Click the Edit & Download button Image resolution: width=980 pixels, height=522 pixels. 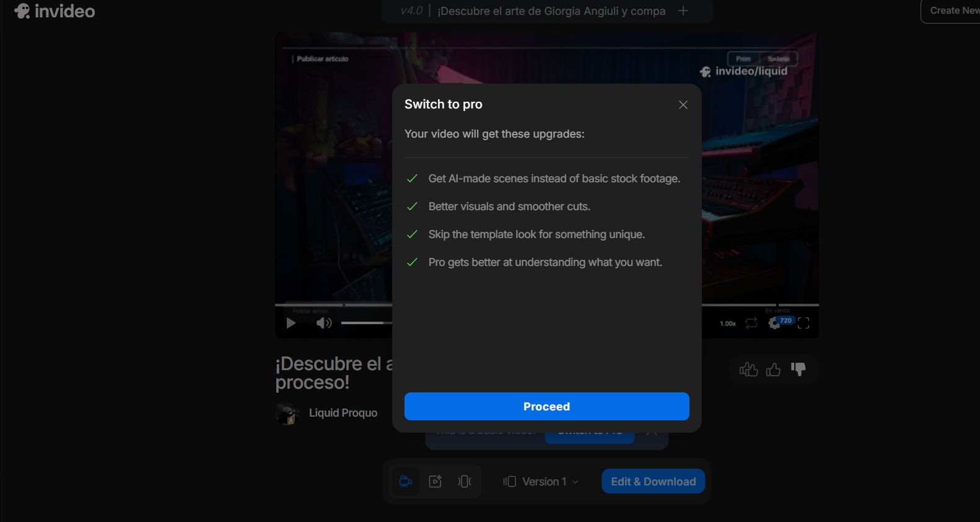click(x=653, y=482)
